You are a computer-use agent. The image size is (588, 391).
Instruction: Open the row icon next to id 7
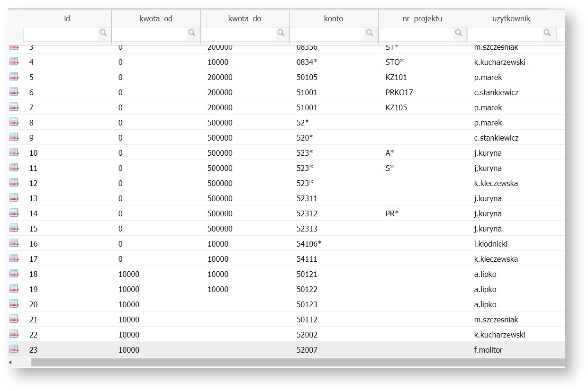[x=14, y=107]
